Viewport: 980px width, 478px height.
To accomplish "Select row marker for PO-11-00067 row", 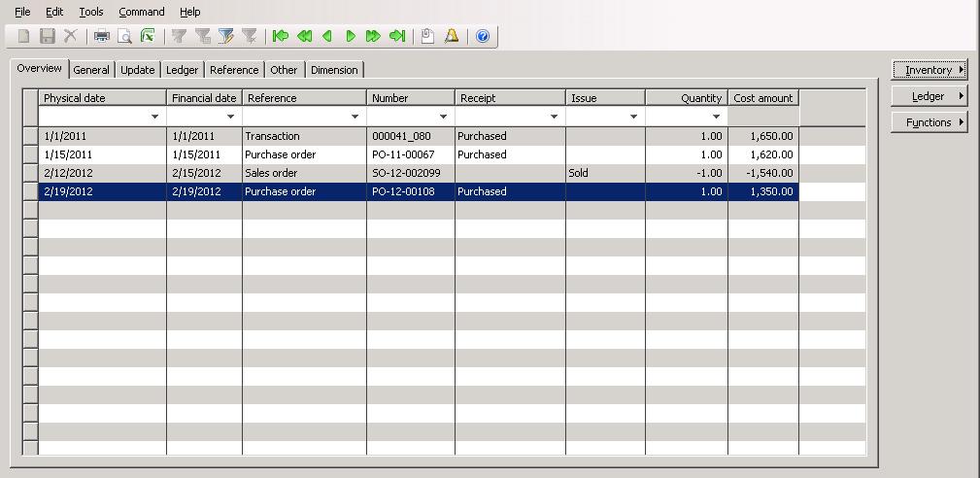I will [31, 154].
